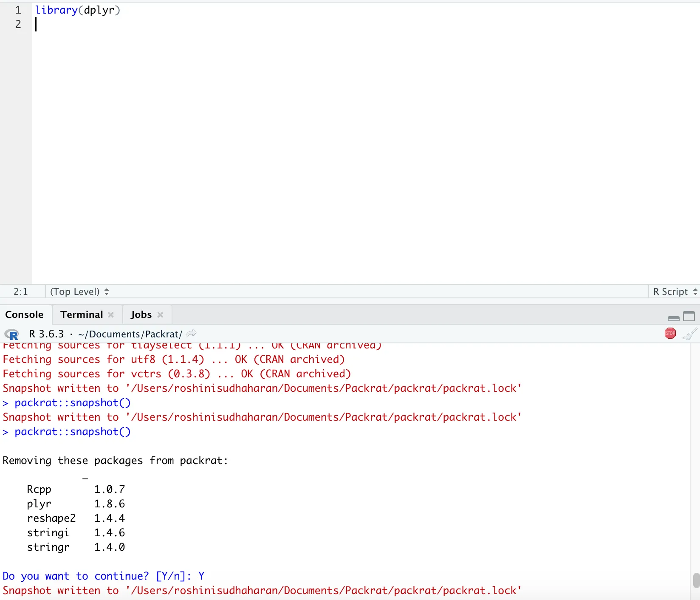Click line number 2 in the gutter
The width and height of the screenshot is (700, 600).
click(x=18, y=25)
